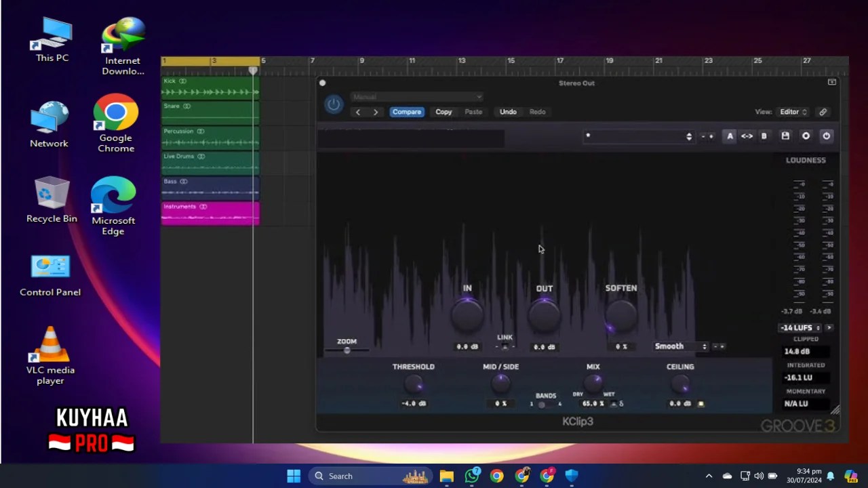
Task: Click the OUT value field 0.0 dB
Action: click(544, 347)
